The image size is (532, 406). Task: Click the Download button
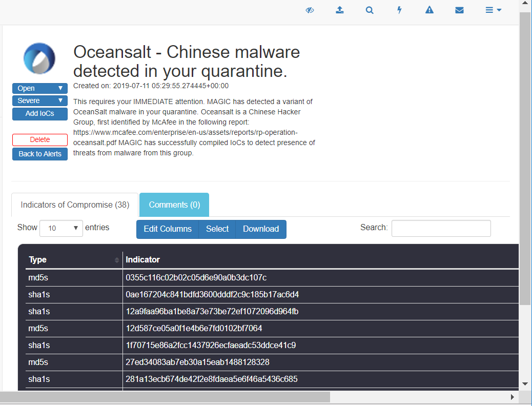pyautogui.click(x=261, y=229)
